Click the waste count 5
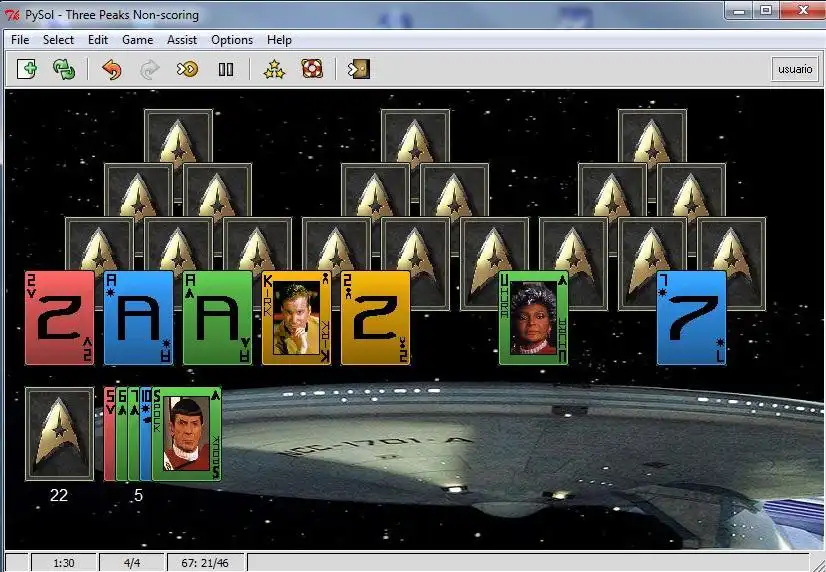Viewport: 826px width, 572px height. click(x=138, y=495)
